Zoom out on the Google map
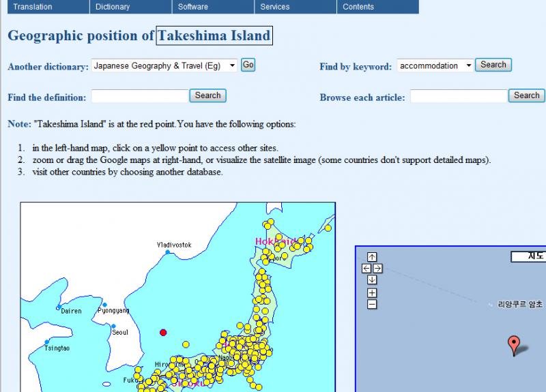The image size is (546, 392). (372, 304)
